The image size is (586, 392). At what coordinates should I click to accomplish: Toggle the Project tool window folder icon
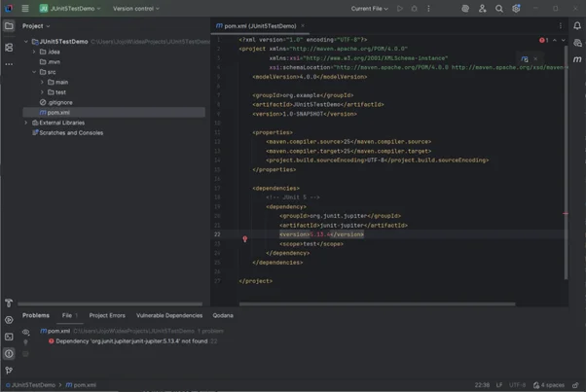coord(9,26)
